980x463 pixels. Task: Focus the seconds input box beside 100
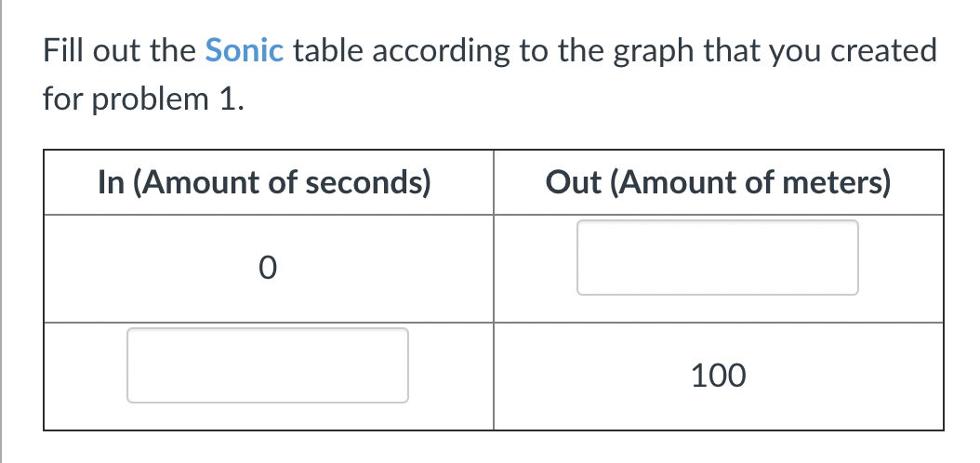[x=268, y=365]
